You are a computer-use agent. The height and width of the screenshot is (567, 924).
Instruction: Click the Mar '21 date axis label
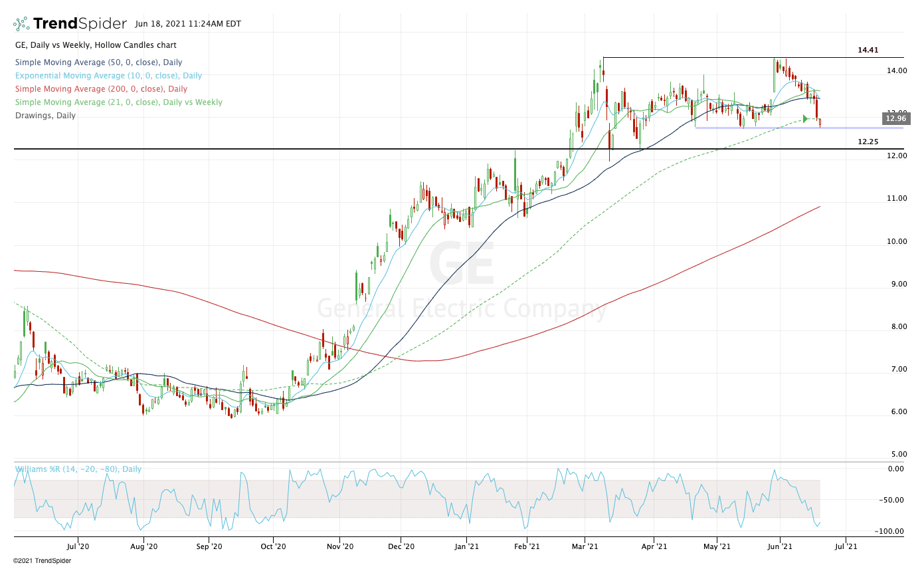(585, 546)
